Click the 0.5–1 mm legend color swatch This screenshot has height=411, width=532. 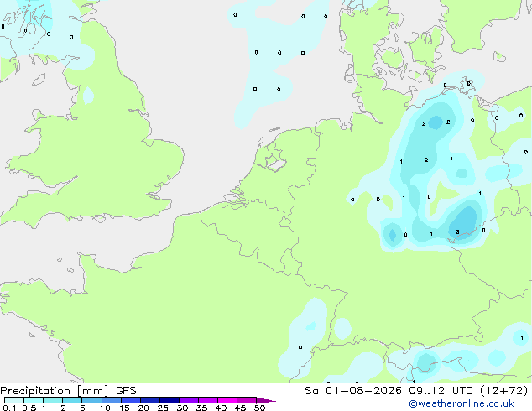[x=34, y=400]
